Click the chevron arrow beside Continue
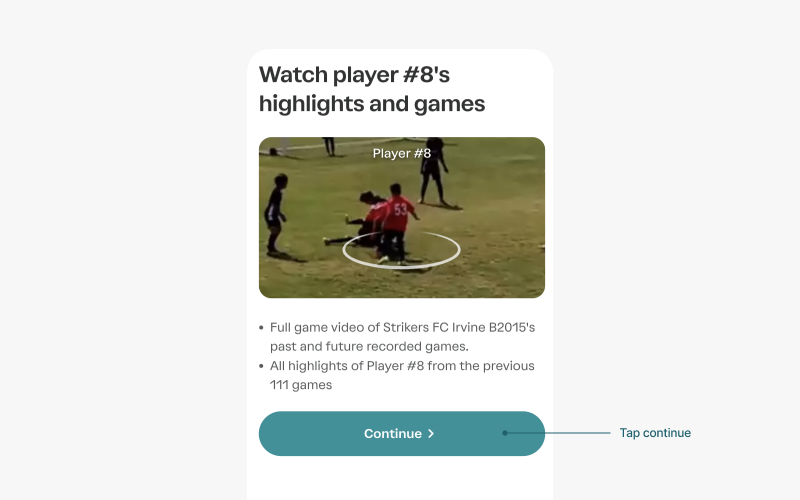 click(431, 434)
